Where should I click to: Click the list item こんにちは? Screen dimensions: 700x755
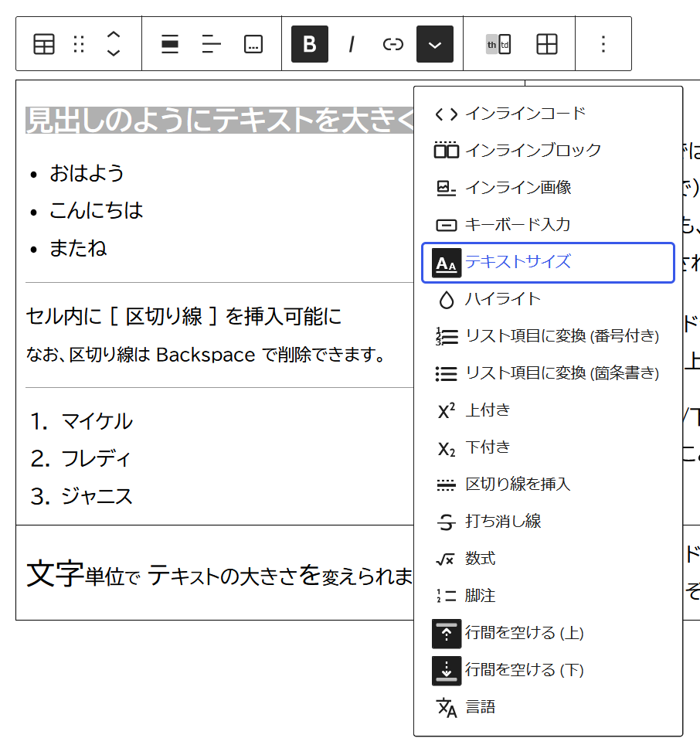97,211
